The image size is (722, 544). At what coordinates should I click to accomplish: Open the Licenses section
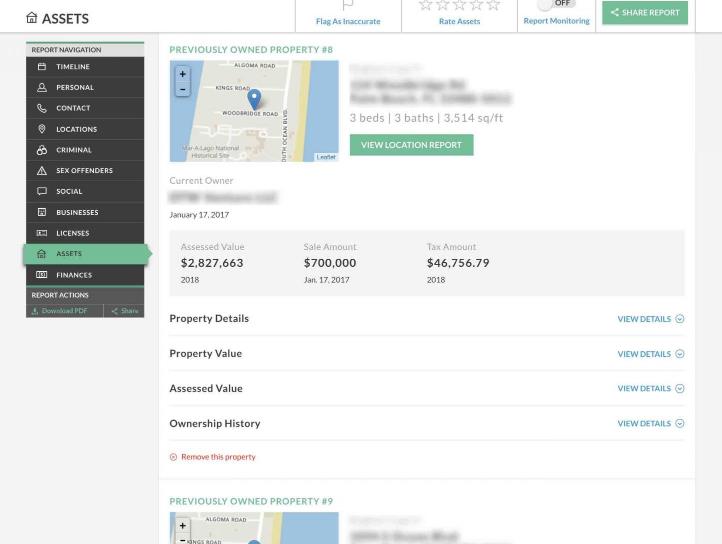pos(85,233)
